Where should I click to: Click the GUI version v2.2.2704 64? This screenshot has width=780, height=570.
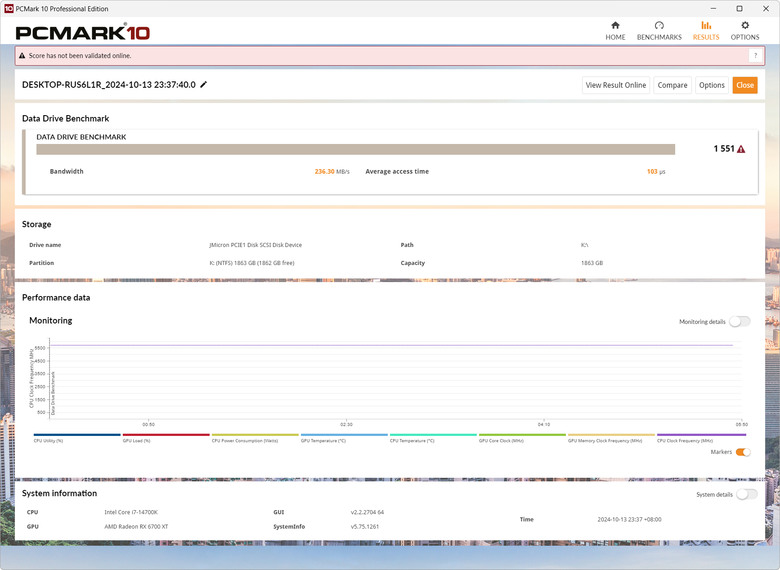pos(367,512)
